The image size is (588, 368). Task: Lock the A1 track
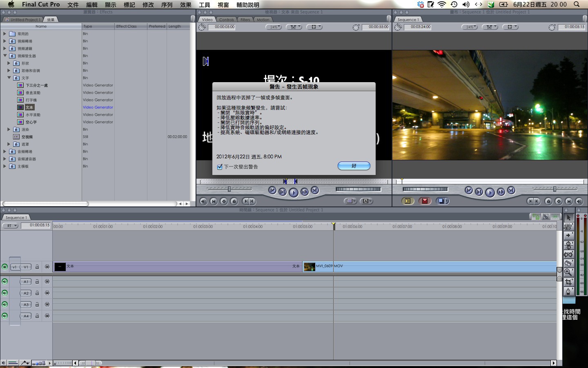(x=37, y=281)
